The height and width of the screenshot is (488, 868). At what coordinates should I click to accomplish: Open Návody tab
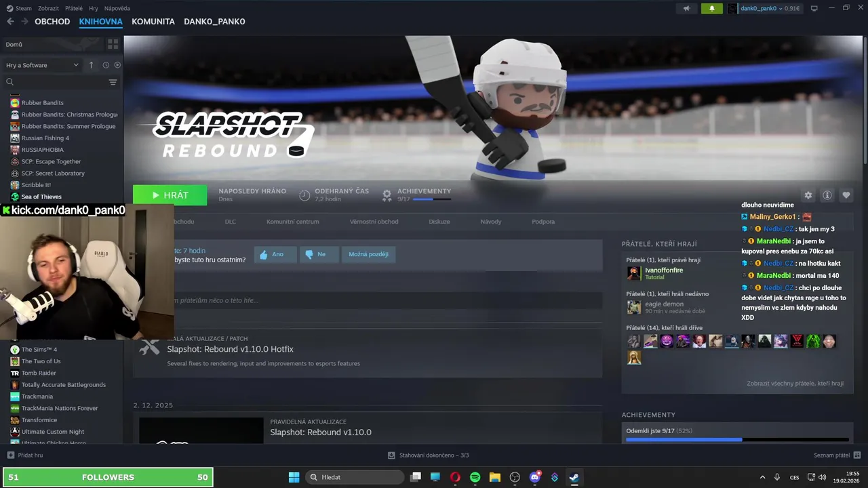pos(491,222)
